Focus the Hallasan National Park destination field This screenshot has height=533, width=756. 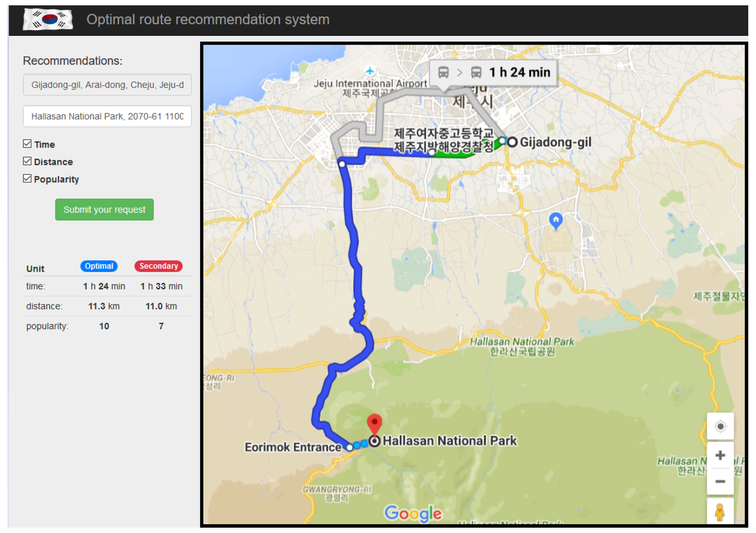107,116
